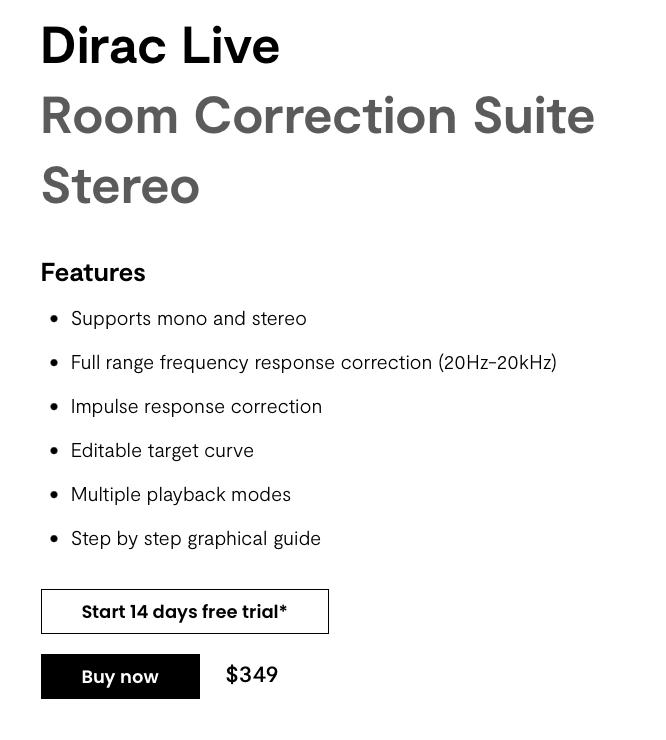Click the Full range frequency response text

click(x=251, y=362)
